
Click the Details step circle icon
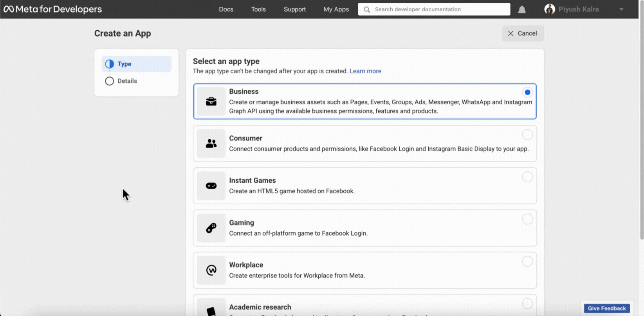pyautogui.click(x=110, y=81)
